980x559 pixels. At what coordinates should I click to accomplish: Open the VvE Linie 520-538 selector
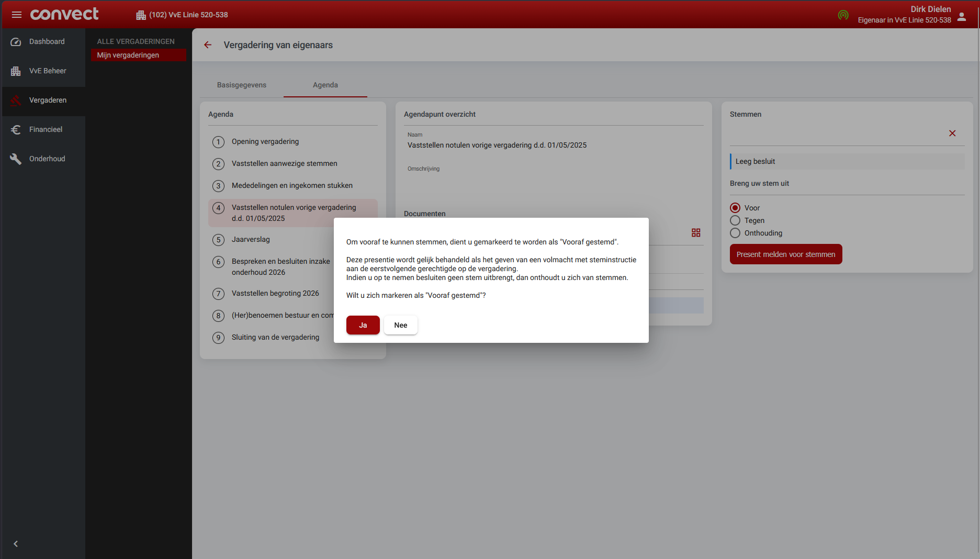[x=182, y=15]
